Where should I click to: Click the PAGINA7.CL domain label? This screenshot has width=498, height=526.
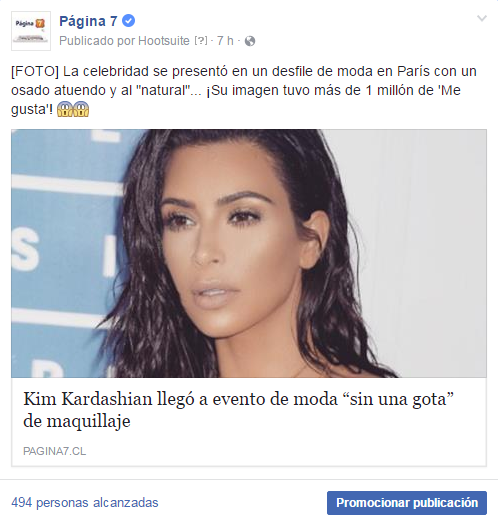pyautogui.click(x=55, y=451)
